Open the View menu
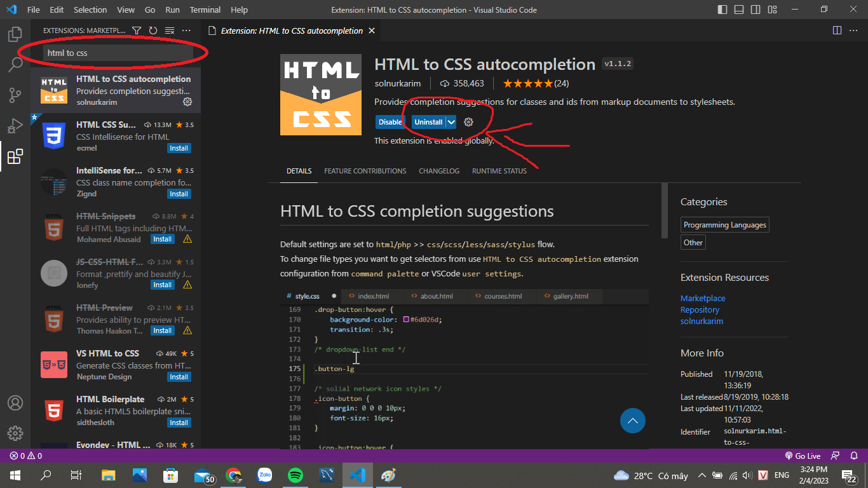This screenshot has height=488, width=868. pos(126,10)
